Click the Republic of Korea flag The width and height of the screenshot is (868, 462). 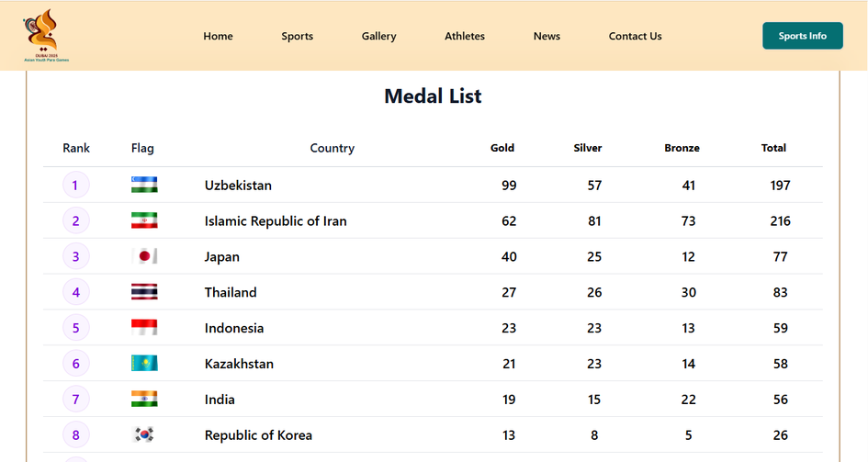click(144, 434)
